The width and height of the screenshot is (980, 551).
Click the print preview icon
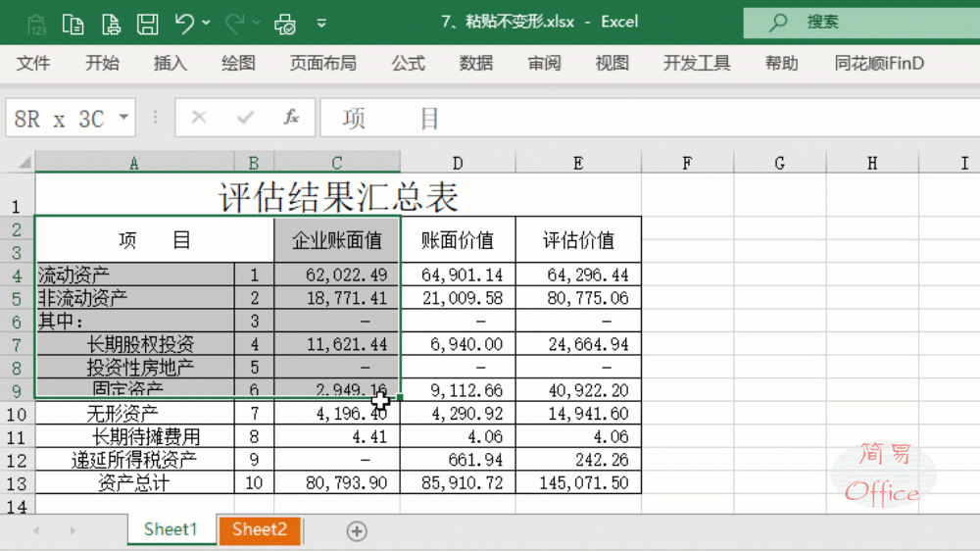pyautogui.click(x=285, y=24)
